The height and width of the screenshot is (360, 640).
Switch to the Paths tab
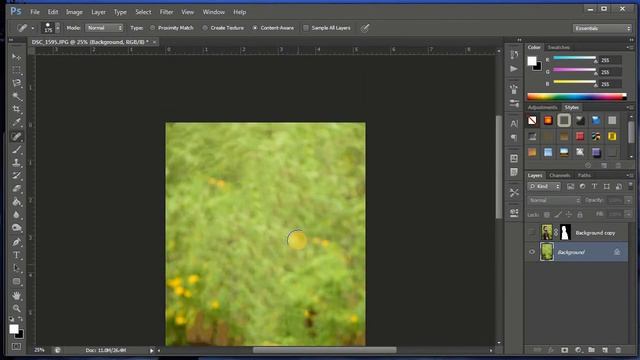click(x=584, y=175)
